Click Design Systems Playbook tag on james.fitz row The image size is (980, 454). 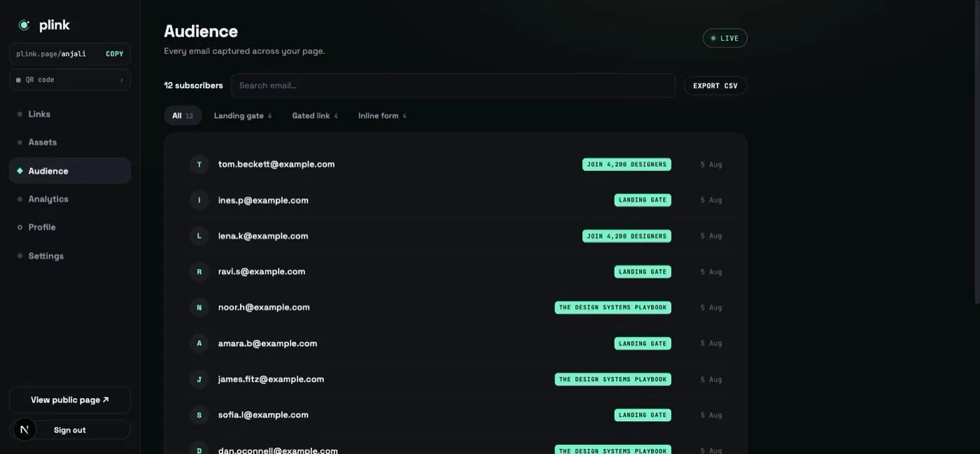click(x=613, y=379)
